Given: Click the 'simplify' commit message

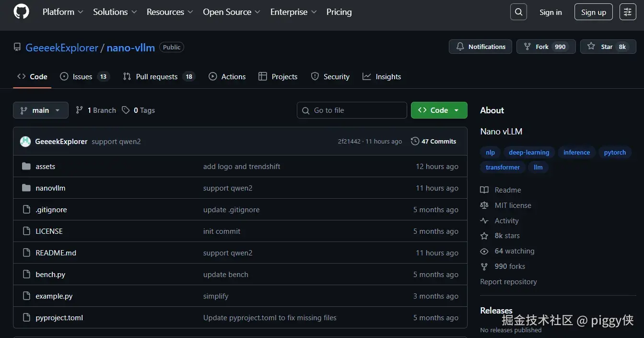Looking at the screenshot, I should pyautogui.click(x=216, y=296).
